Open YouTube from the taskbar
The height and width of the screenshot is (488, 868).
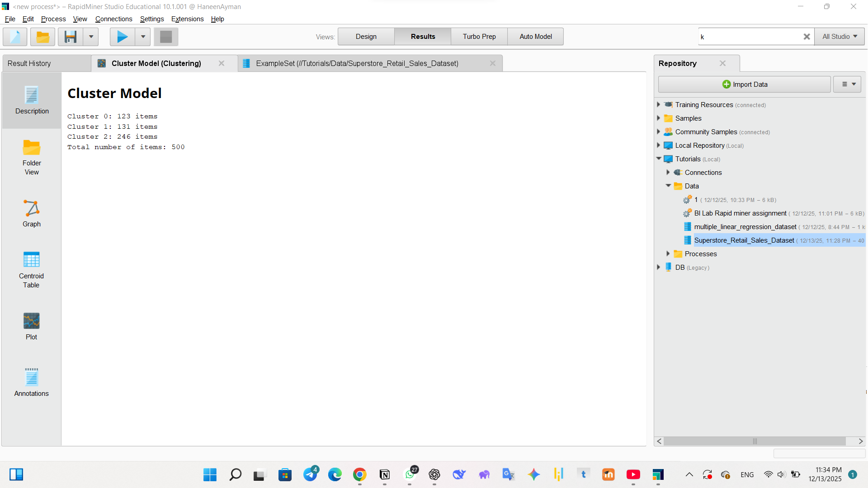(x=633, y=474)
